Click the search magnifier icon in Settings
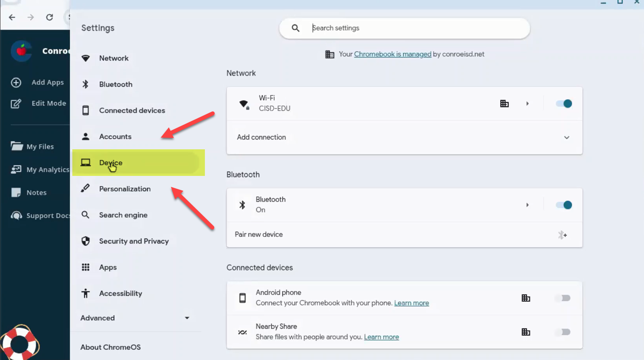 click(296, 28)
